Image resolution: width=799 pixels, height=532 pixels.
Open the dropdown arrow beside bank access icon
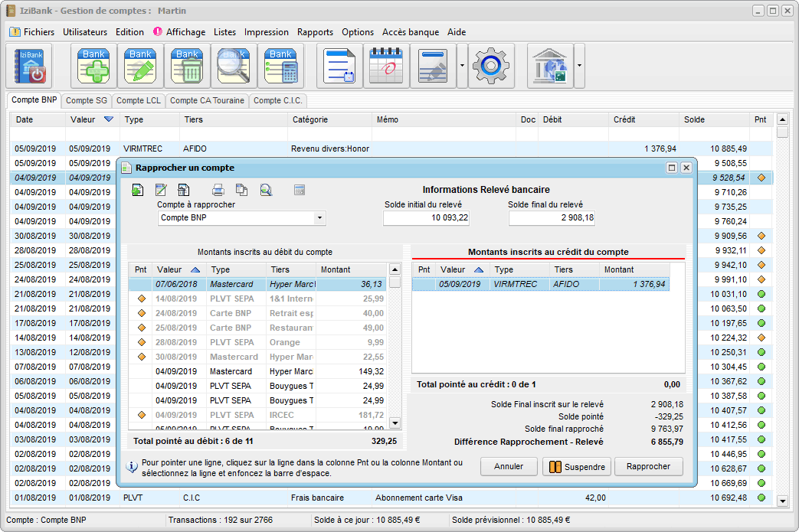(579, 66)
